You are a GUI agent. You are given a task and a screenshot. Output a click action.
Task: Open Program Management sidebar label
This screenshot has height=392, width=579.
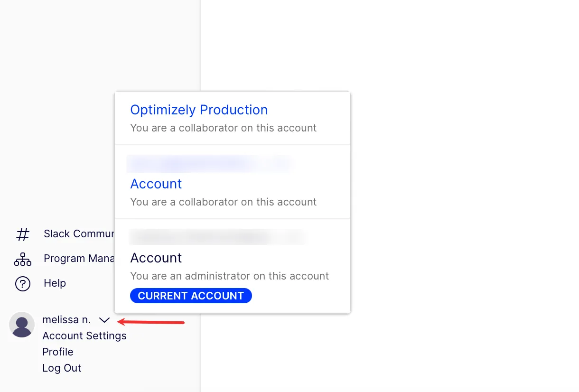[79, 258]
